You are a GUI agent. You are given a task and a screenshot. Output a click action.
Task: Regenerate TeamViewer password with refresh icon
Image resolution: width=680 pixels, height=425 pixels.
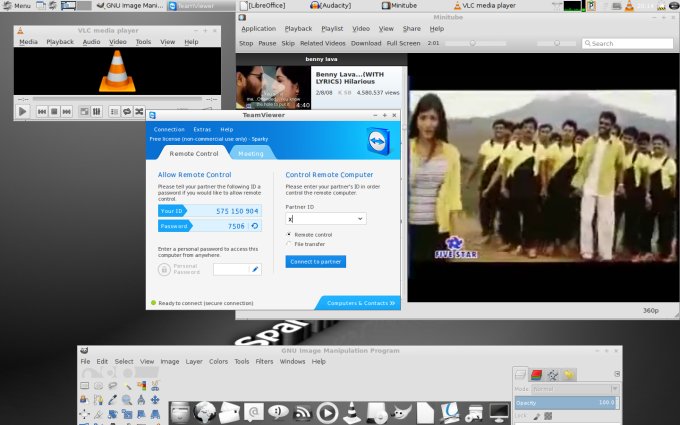click(x=254, y=226)
